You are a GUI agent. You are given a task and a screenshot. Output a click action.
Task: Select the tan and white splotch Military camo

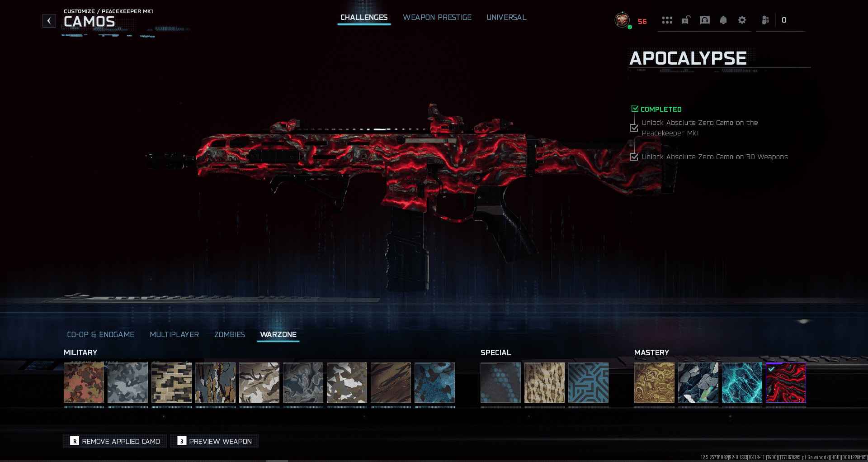tap(347, 383)
